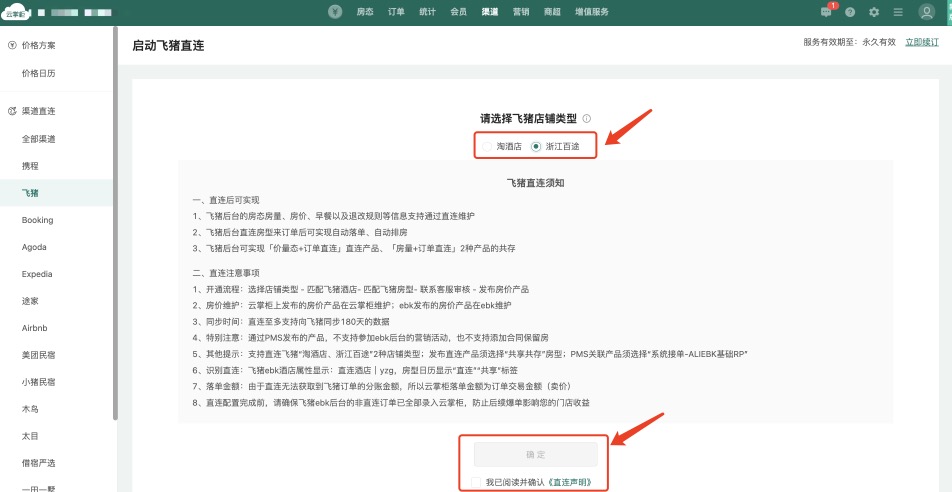952x492 pixels.
Task: Open the message notifications icon
Action: coord(826,12)
